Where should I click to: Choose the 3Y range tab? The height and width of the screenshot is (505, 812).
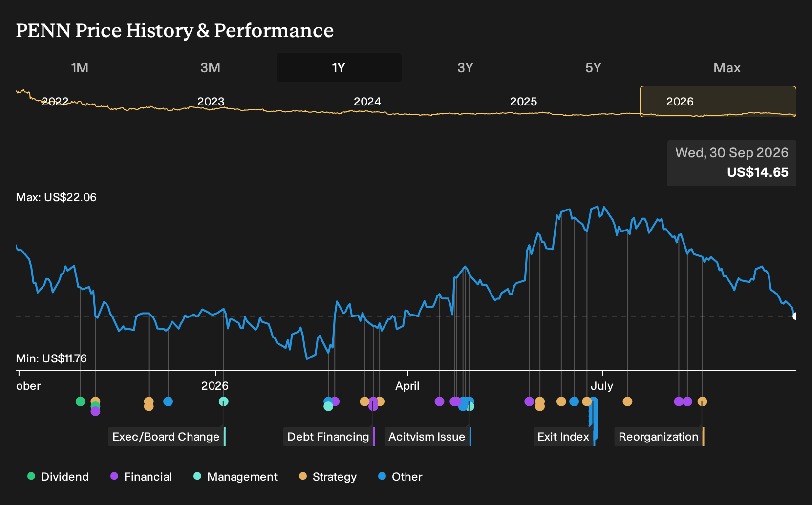pyautogui.click(x=465, y=67)
